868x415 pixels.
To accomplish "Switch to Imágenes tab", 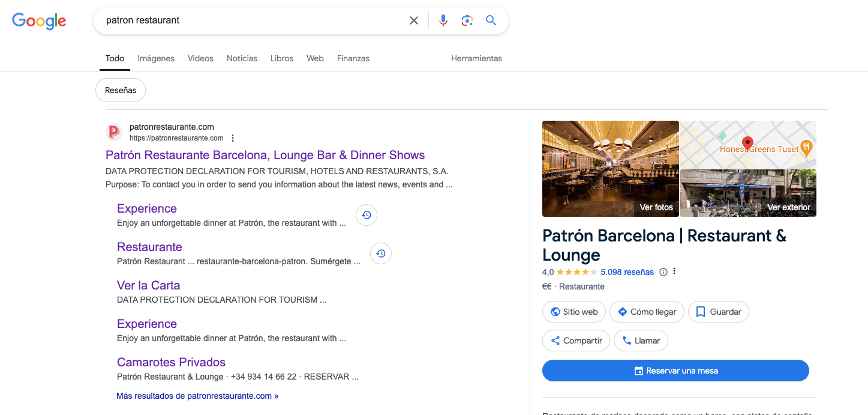I will pos(156,58).
